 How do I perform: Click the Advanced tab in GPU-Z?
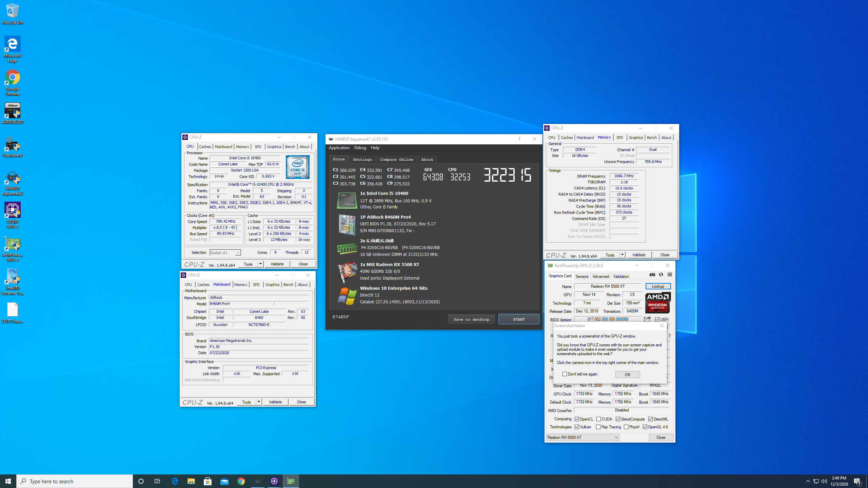[x=601, y=277]
